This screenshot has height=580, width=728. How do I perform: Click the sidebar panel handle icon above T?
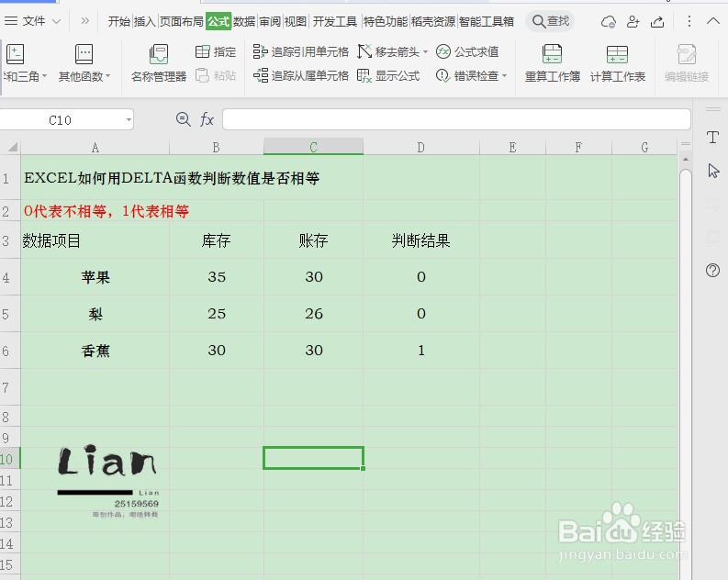point(713,110)
